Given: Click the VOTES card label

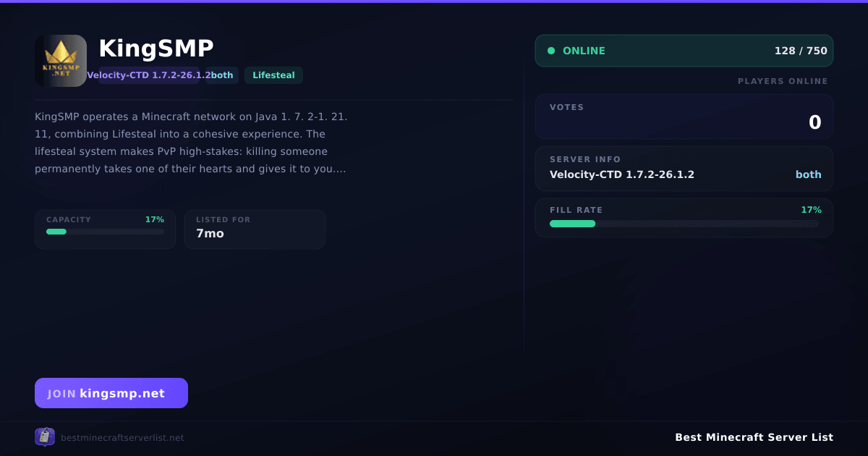Looking at the screenshot, I should (x=566, y=107).
